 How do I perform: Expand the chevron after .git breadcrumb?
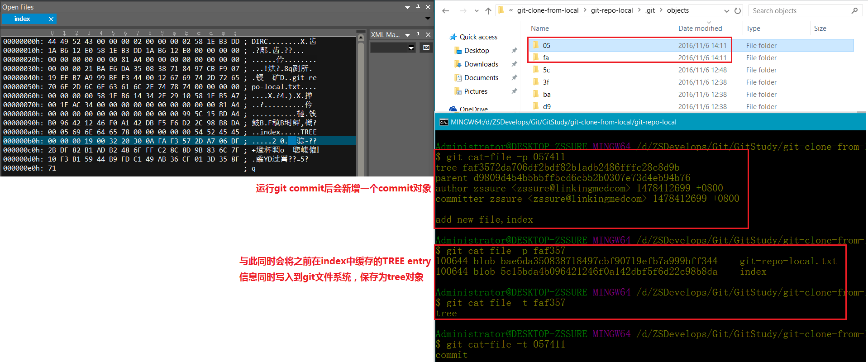pos(661,10)
